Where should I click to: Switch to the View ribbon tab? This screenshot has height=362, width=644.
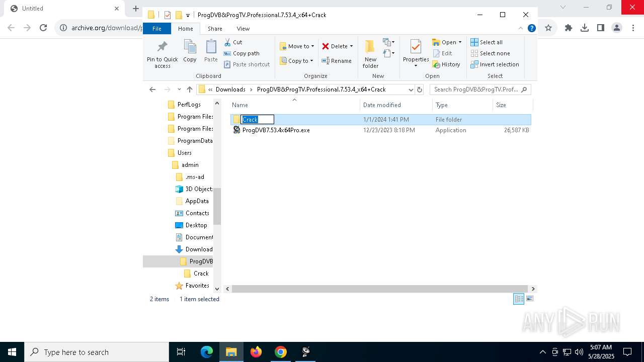243,29
